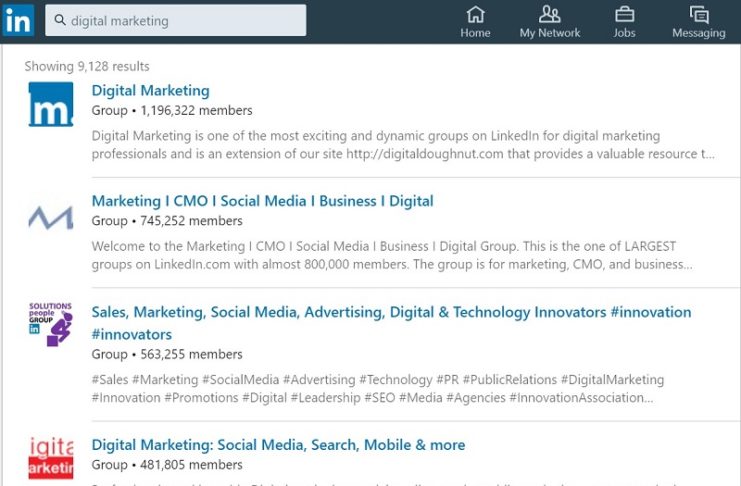741x486 pixels.
Task: Select the Home label in navigation
Action: tap(475, 33)
